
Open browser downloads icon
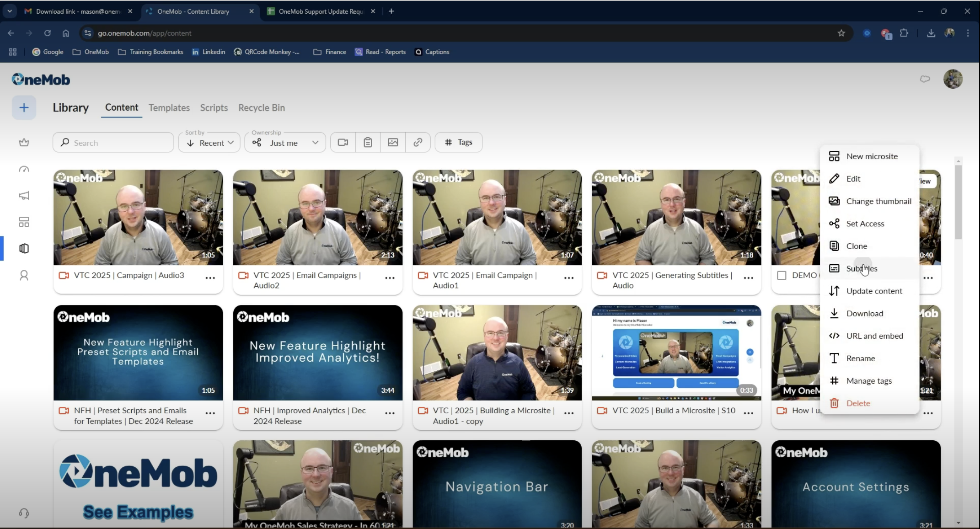tap(931, 33)
